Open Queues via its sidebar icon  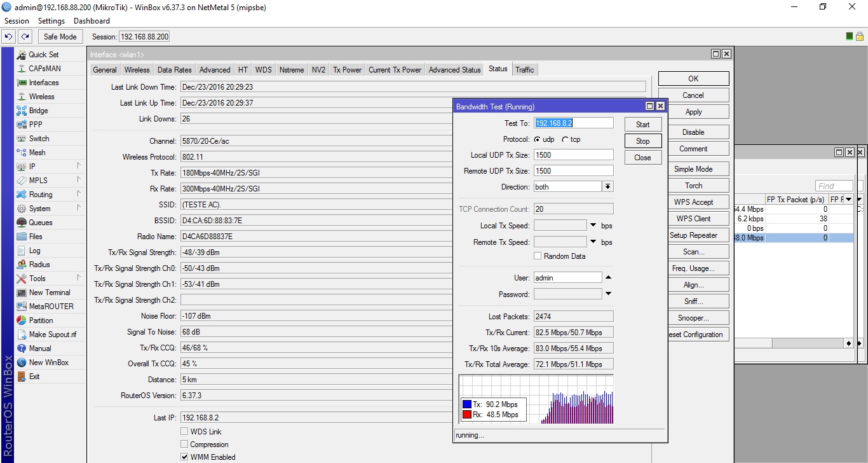point(22,223)
